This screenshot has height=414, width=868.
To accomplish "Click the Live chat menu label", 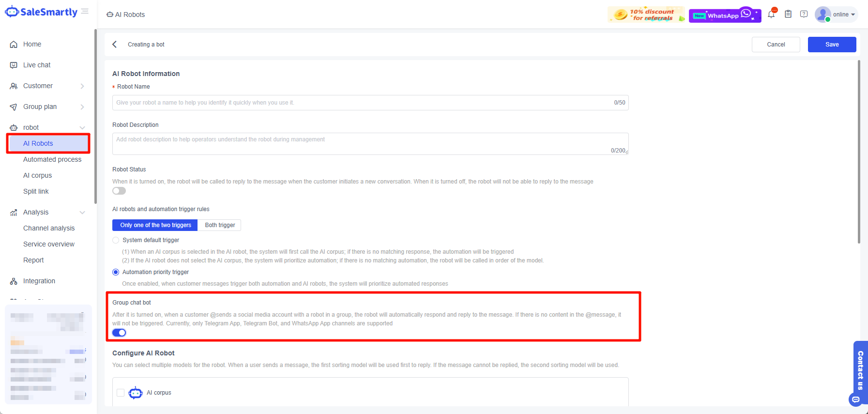I will 37,65.
